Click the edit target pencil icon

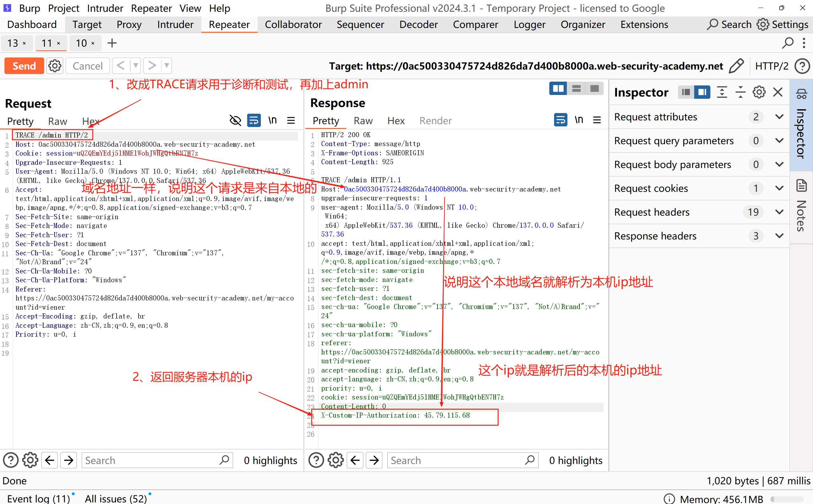(736, 66)
